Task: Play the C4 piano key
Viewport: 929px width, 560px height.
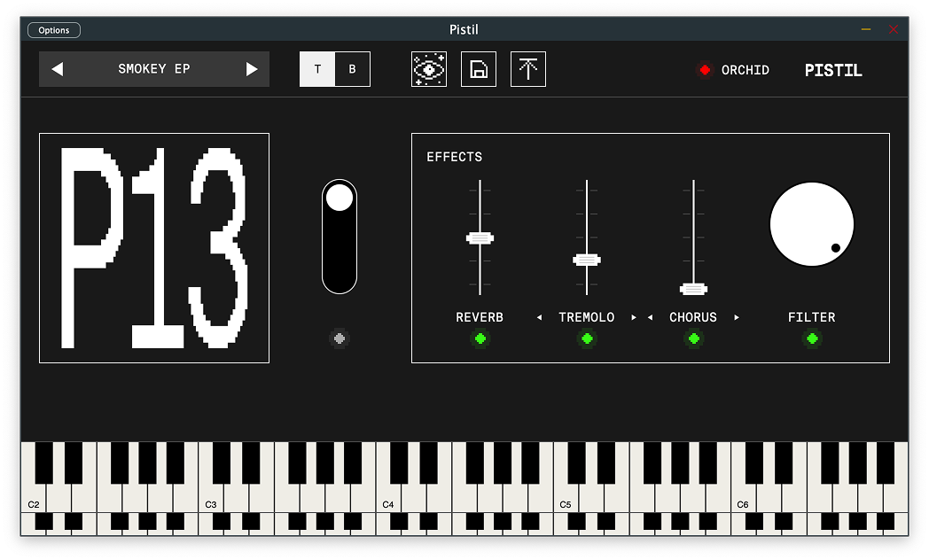Action: 388,497
